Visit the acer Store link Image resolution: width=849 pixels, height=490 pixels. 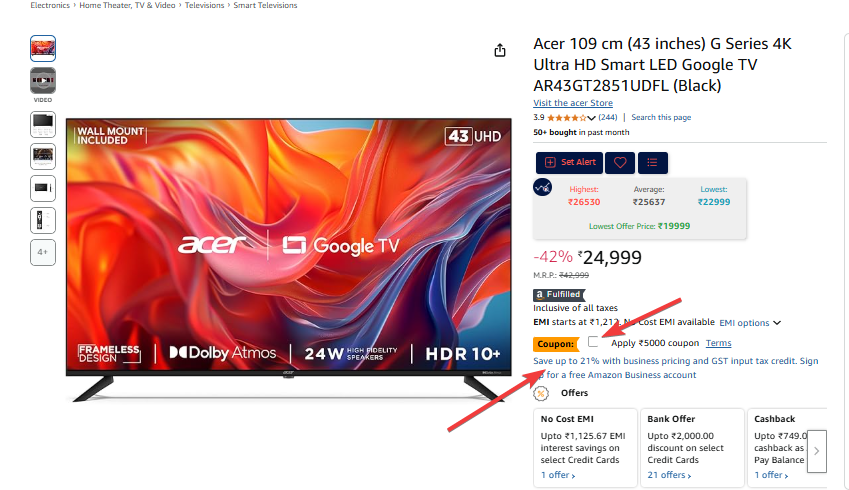pos(573,103)
